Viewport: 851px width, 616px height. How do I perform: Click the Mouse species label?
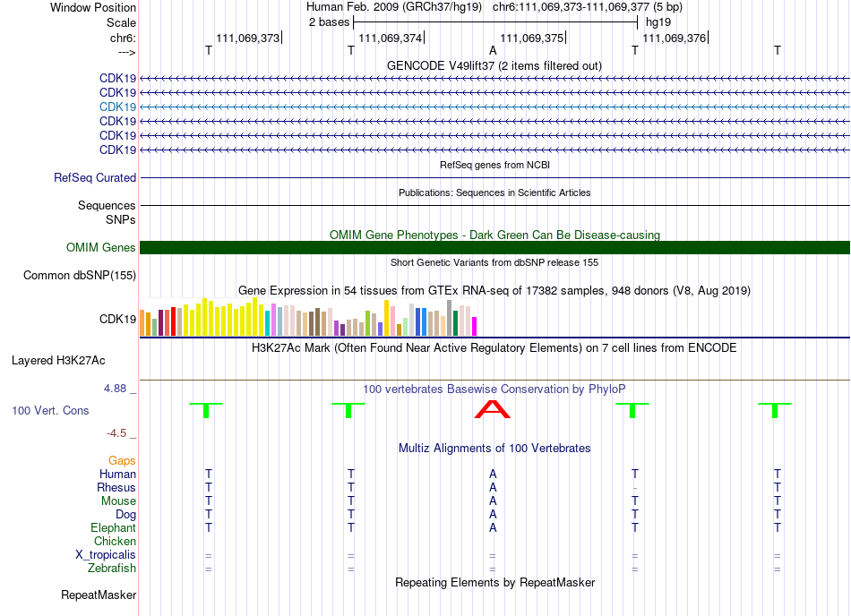coord(118,501)
